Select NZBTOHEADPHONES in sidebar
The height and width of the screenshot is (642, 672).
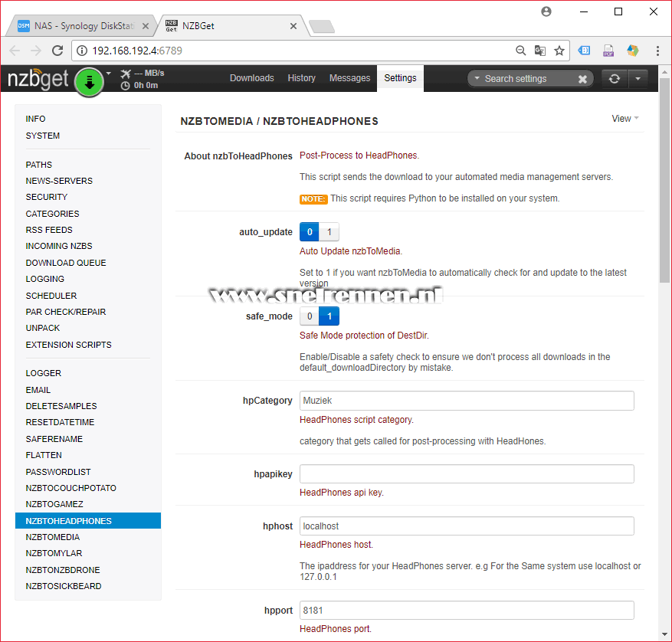tap(88, 521)
